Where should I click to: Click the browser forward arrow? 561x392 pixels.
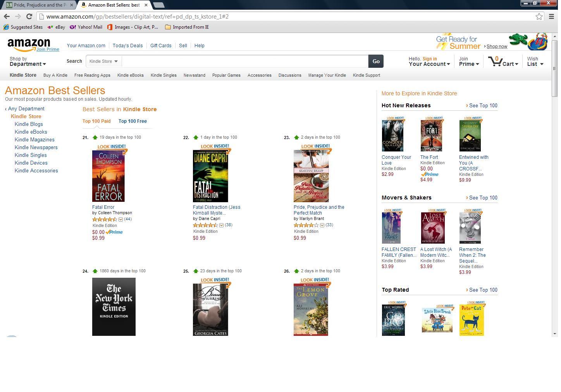(18, 16)
